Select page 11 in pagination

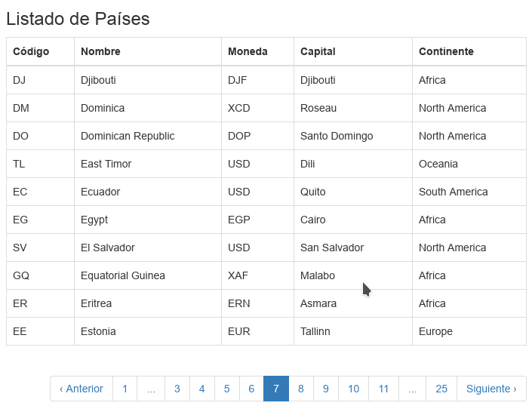(383, 389)
